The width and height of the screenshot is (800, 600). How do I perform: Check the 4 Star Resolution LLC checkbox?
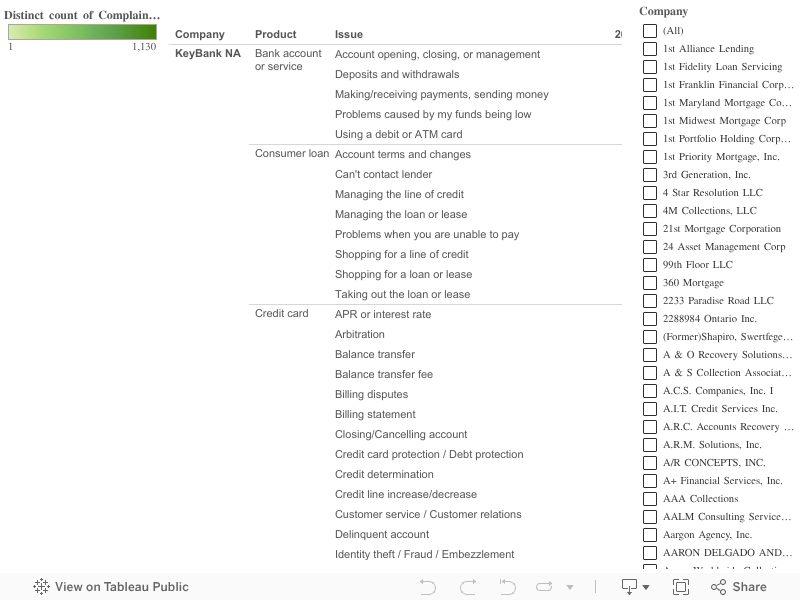(649, 192)
